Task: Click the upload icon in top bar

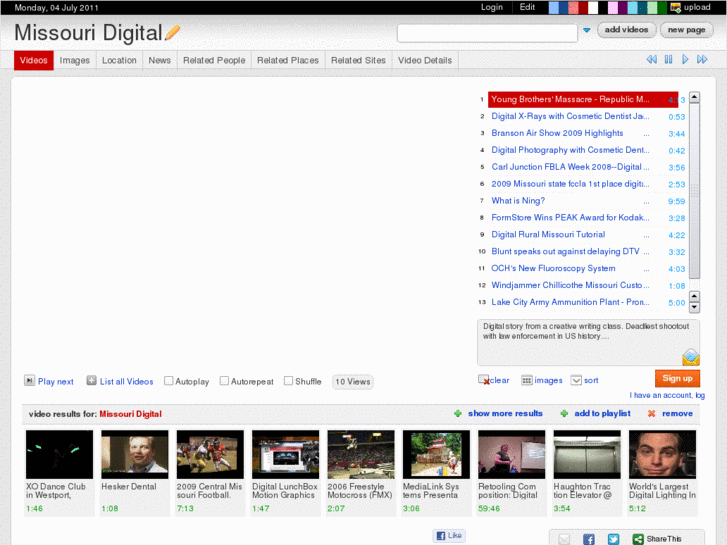Action: pos(676,7)
